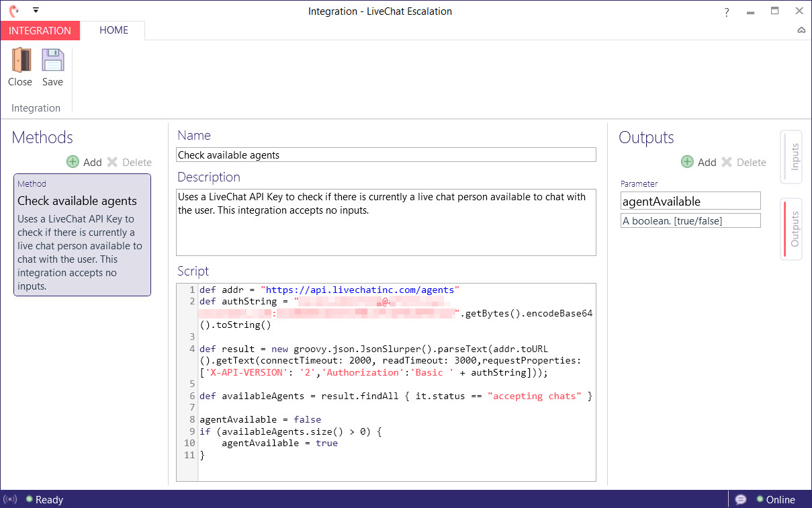Click the Outputs panel heading

(x=646, y=137)
